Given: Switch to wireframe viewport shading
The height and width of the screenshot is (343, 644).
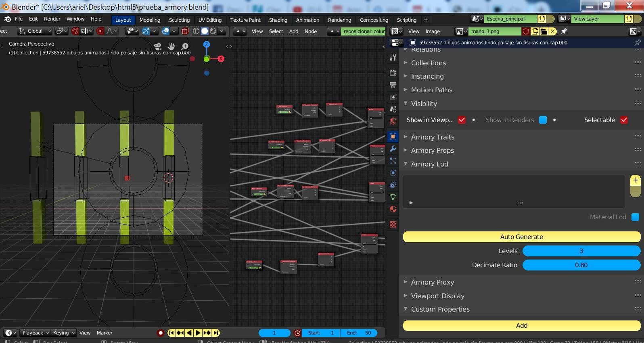Looking at the screenshot, I should (196, 31).
